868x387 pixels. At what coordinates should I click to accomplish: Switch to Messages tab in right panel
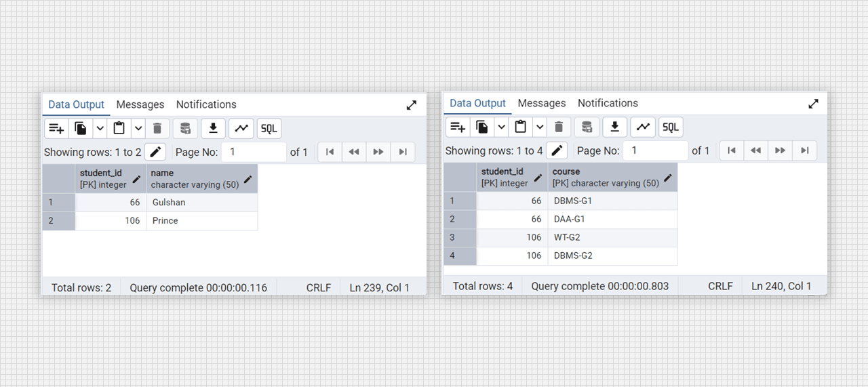542,103
